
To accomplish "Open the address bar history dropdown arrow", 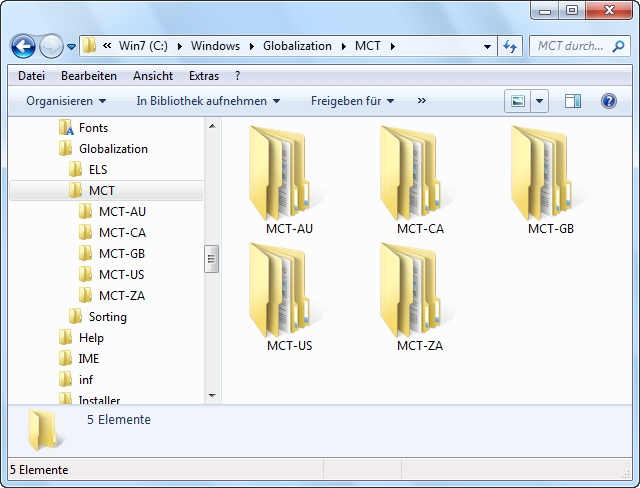I will coord(487,46).
